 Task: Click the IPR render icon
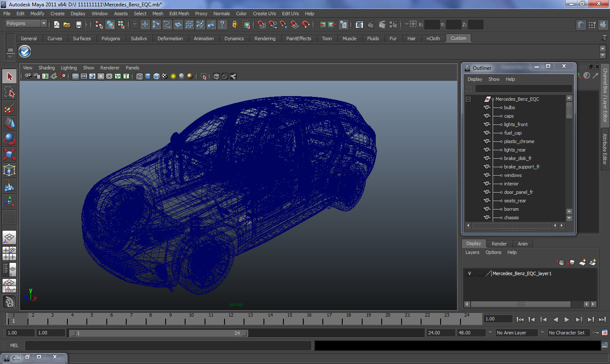382,25
